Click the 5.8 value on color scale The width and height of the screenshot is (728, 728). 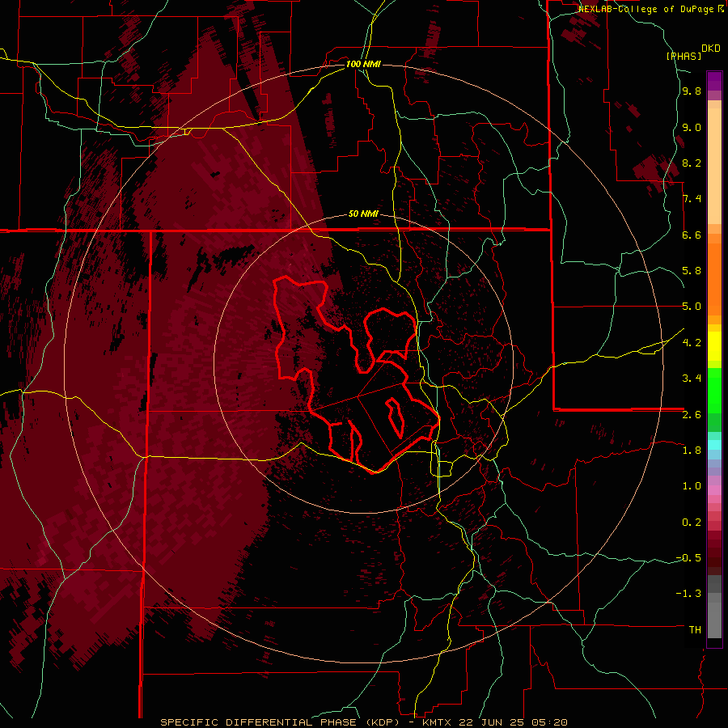[692, 271]
